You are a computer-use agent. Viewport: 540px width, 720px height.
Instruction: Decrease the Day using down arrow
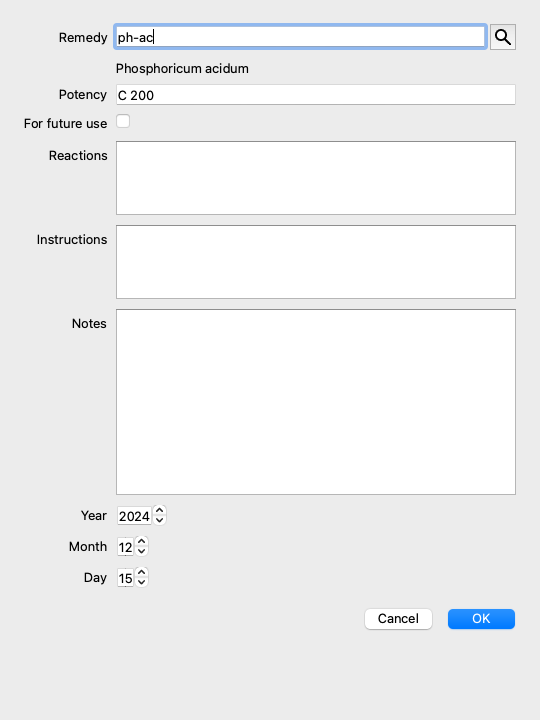[x=141, y=582]
